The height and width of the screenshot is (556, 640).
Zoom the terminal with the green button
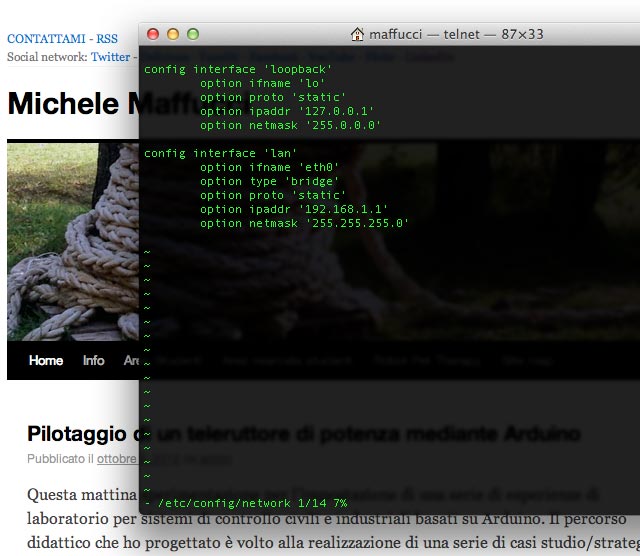click(x=193, y=34)
